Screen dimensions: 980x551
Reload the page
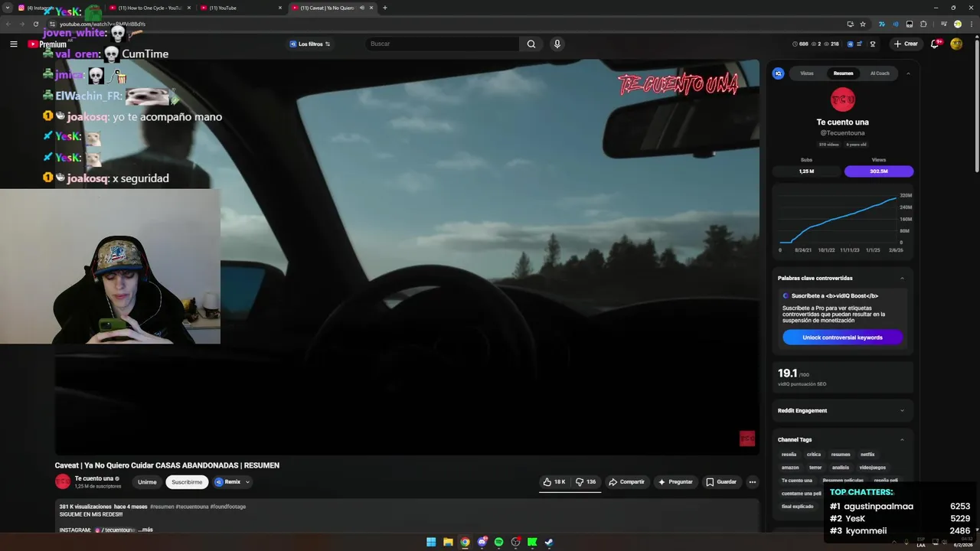point(35,24)
